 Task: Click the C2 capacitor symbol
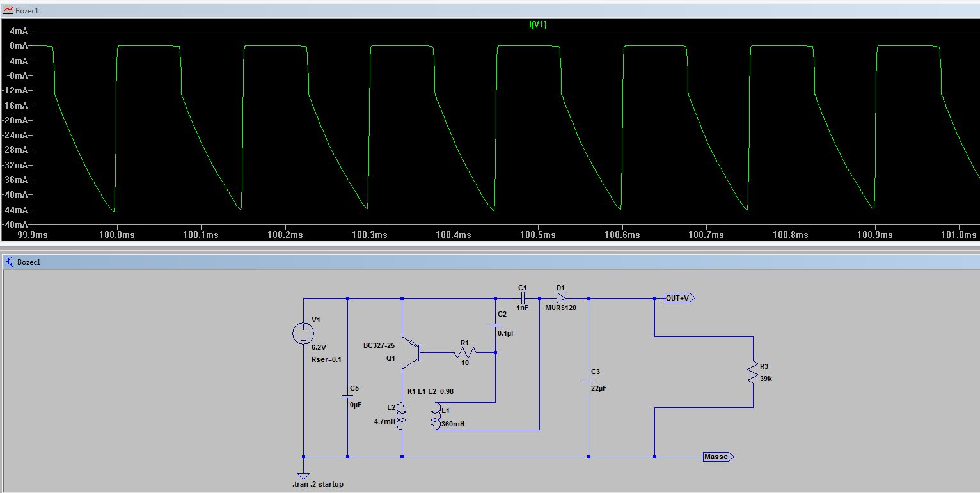tap(496, 325)
